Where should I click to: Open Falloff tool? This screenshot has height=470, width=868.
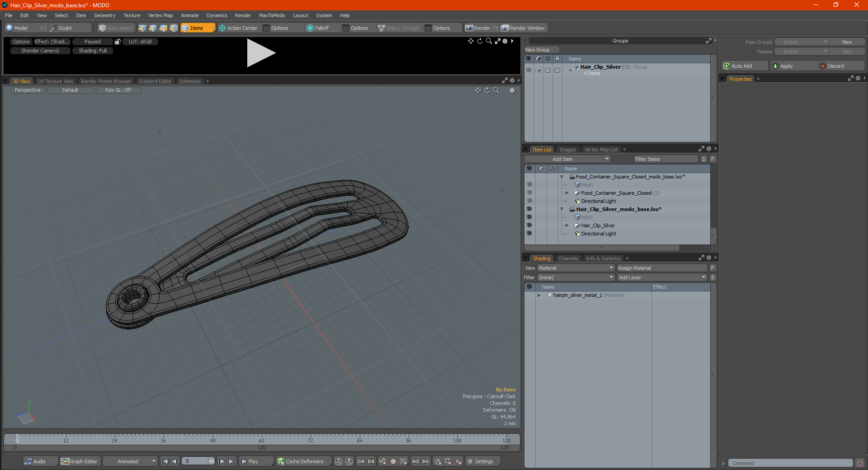coord(318,28)
